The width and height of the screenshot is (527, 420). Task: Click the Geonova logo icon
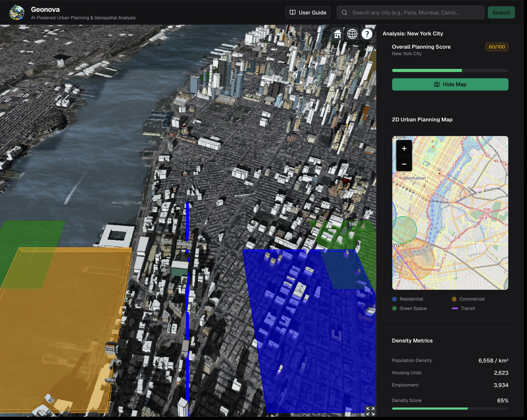coord(17,13)
